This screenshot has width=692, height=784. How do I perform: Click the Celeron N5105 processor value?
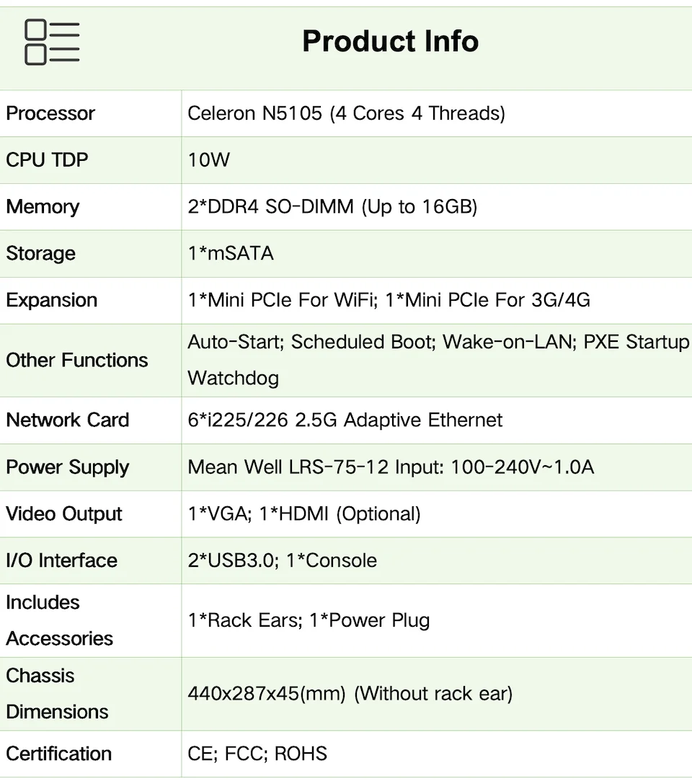[x=346, y=113]
